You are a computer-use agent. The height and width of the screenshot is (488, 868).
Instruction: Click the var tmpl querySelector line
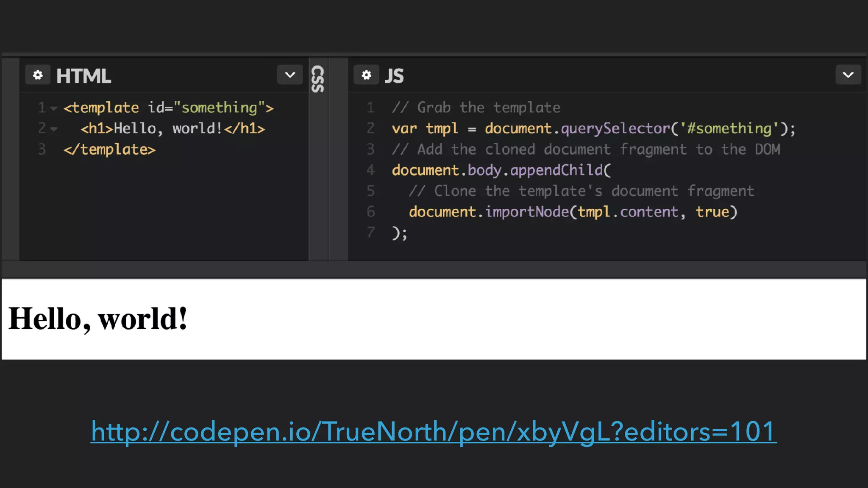(593, 128)
